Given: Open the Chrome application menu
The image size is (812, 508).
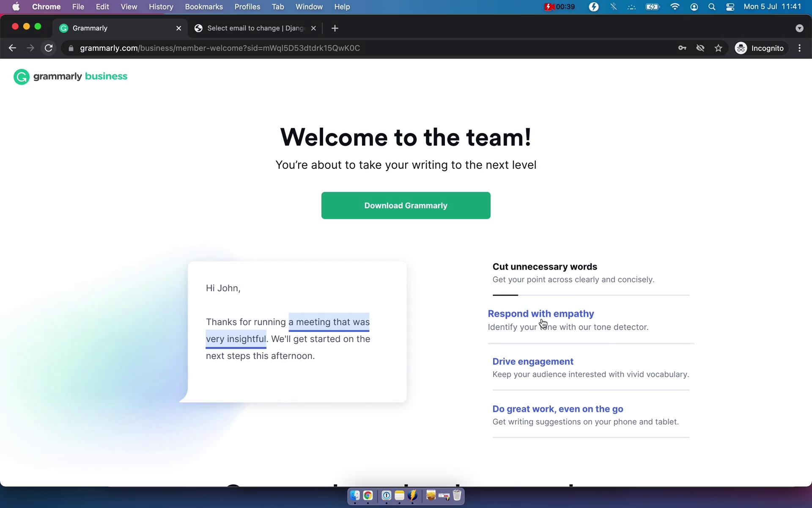Looking at the screenshot, I should [x=46, y=7].
